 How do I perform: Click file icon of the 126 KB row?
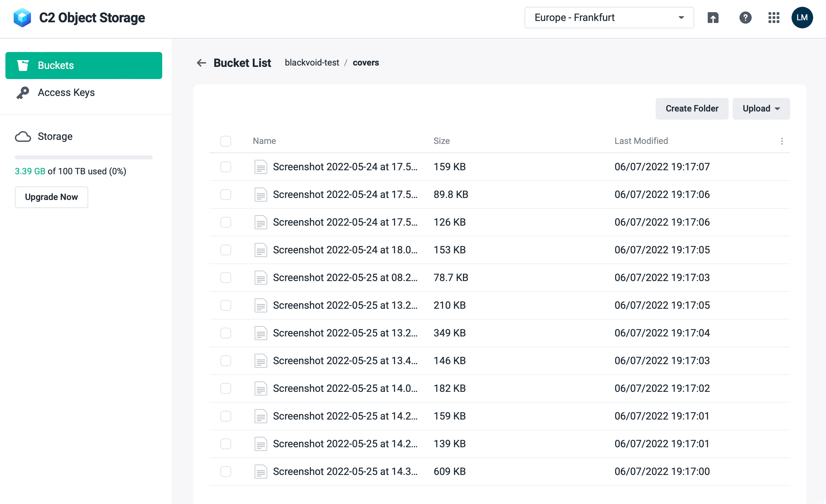click(x=261, y=222)
